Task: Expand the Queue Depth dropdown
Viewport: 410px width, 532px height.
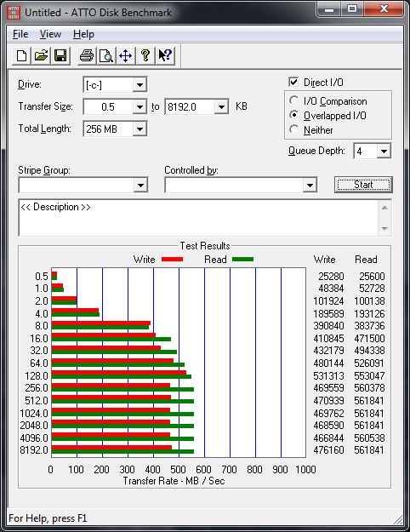Action: 384,151
